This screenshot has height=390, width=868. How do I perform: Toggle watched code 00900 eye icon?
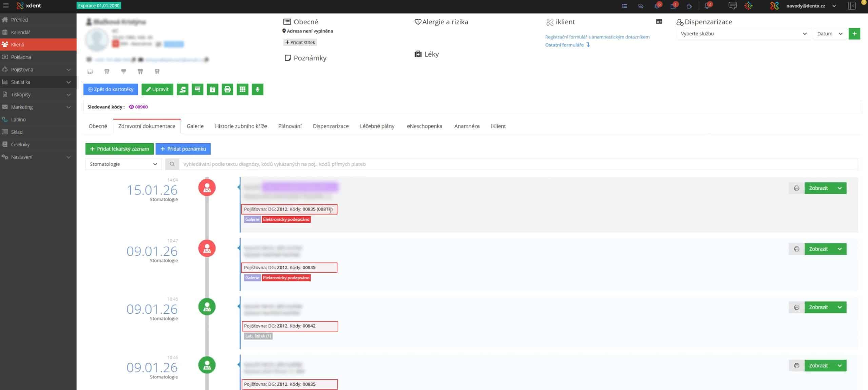tap(131, 107)
